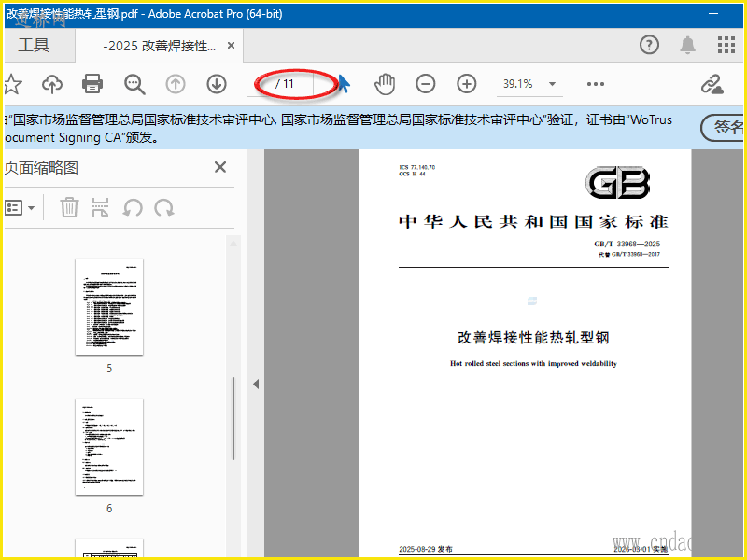Open the apps grid icon
Screen dimensions: 747x560
coord(726,45)
